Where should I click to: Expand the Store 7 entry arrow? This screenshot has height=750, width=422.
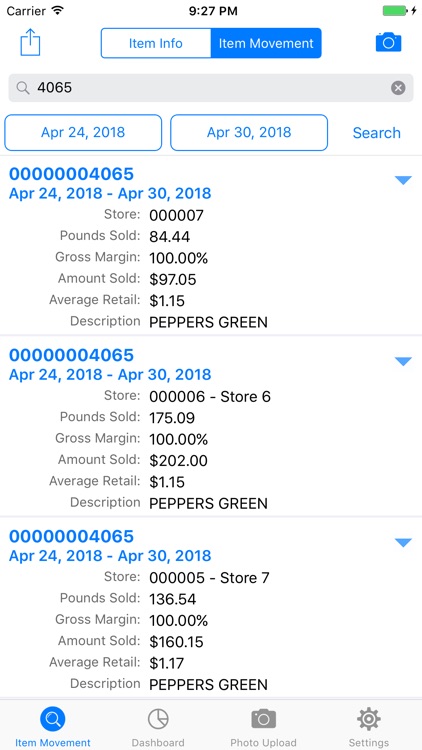coord(403,542)
